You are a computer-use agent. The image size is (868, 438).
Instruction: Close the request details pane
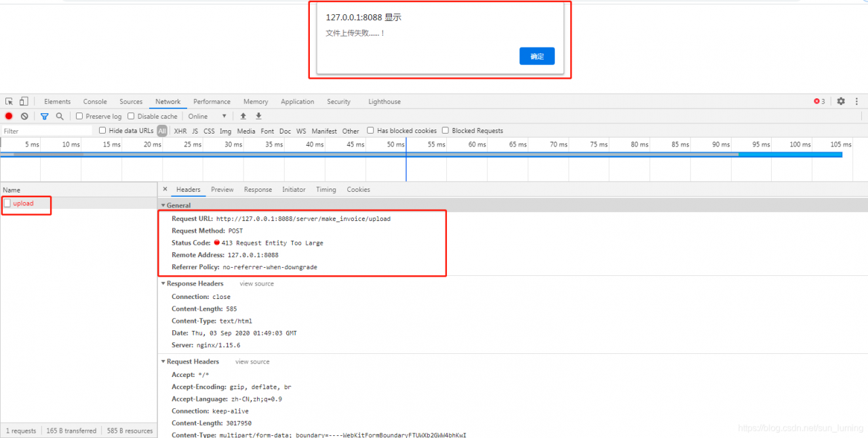coord(165,190)
